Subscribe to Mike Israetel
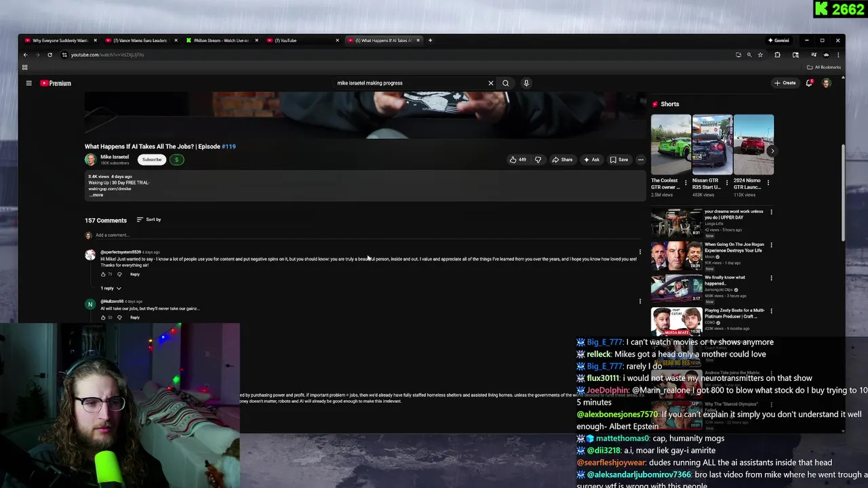The image size is (868, 488). (152, 160)
